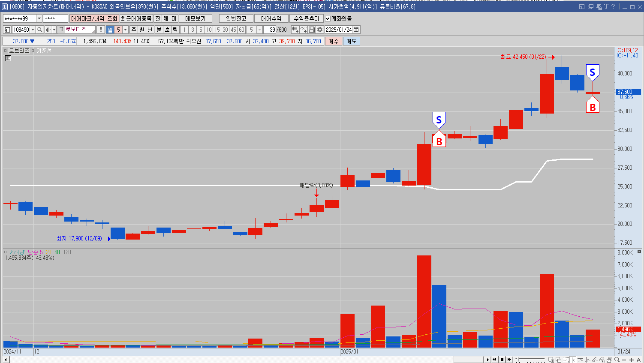Open the 수익률추이 tab
This screenshot has height=363, width=644.
tap(307, 18)
